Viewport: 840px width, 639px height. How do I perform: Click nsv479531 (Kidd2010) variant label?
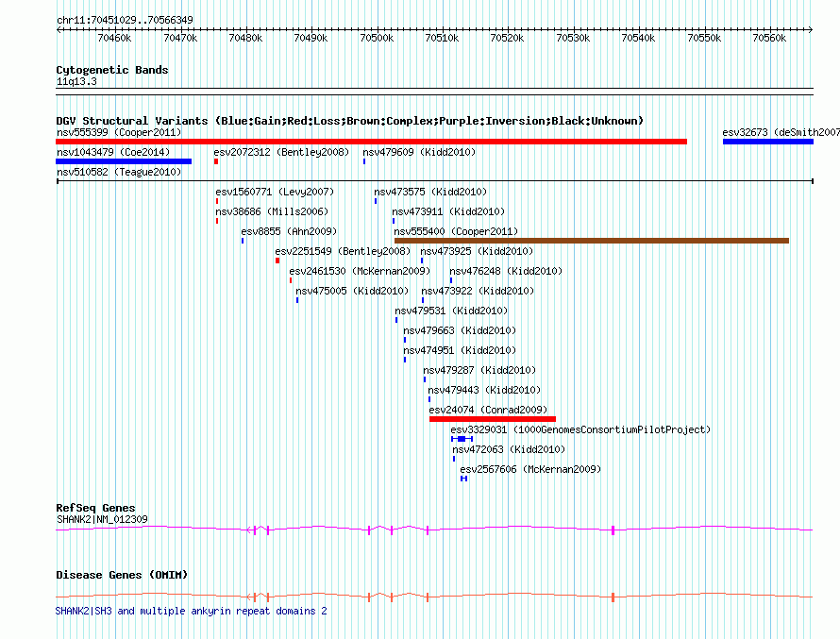pyautogui.click(x=451, y=311)
